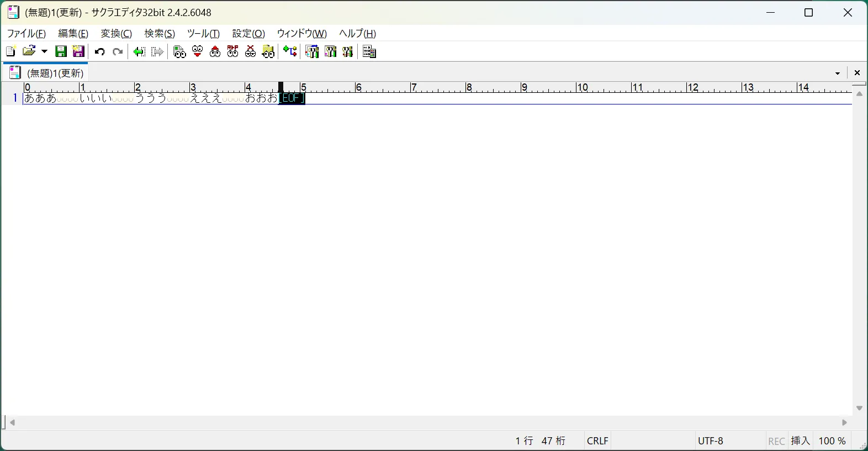868x451 pixels.
Task: Clear search marks with red X icon
Action: tap(250, 51)
